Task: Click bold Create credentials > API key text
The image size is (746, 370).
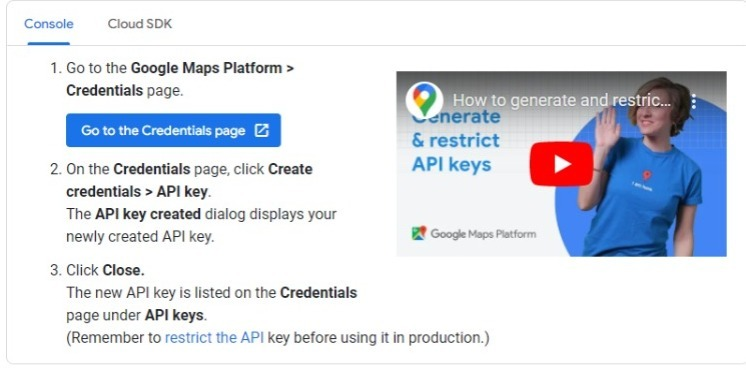Action: pyautogui.click(x=189, y=180)
